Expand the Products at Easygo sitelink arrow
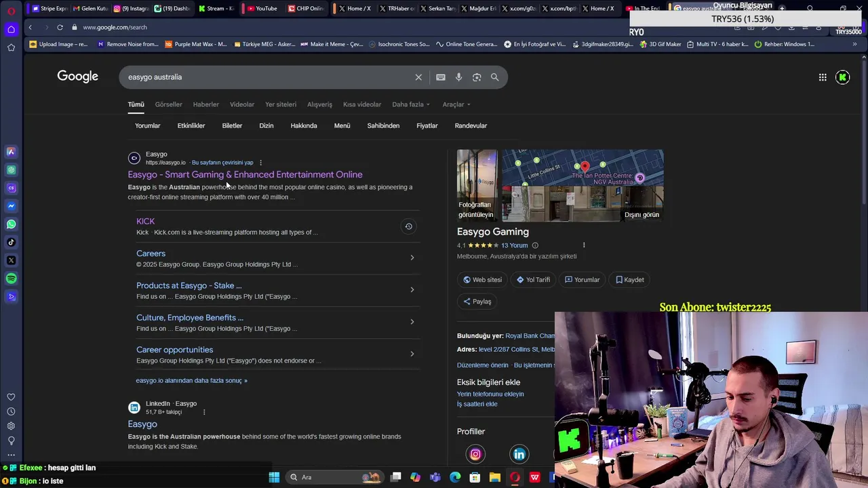The image size is (868, 488). click(x=412, y=289)
